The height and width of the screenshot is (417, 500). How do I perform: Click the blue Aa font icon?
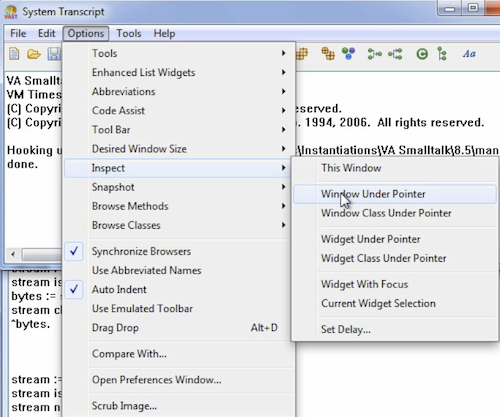469,54
